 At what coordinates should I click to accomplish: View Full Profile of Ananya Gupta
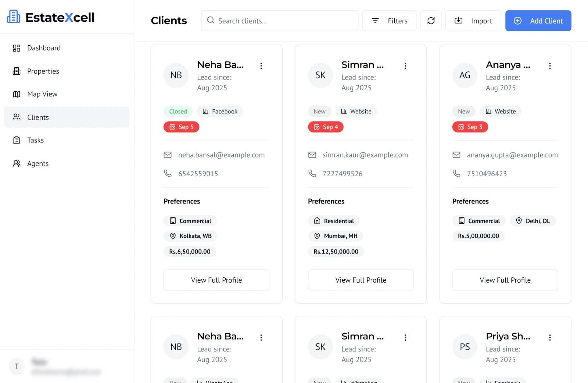[505, 280]
